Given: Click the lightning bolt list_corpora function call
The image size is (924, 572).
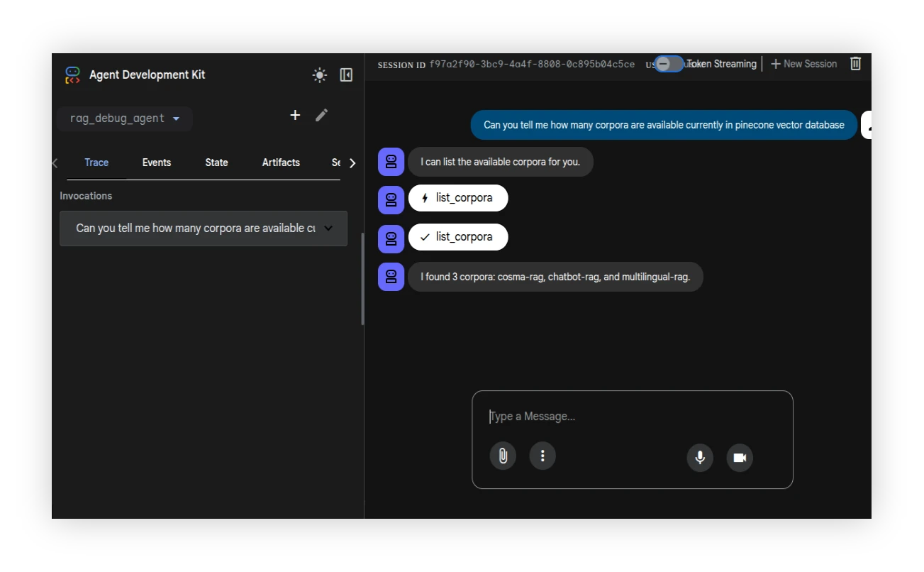Looking at the screenshot, I should click(458, 198).
